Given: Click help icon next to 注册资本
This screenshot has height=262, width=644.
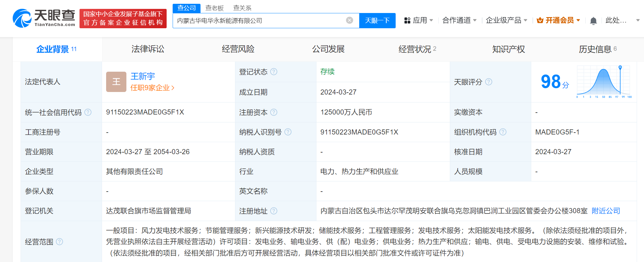Looking at the screenshot, I should 274,112.
